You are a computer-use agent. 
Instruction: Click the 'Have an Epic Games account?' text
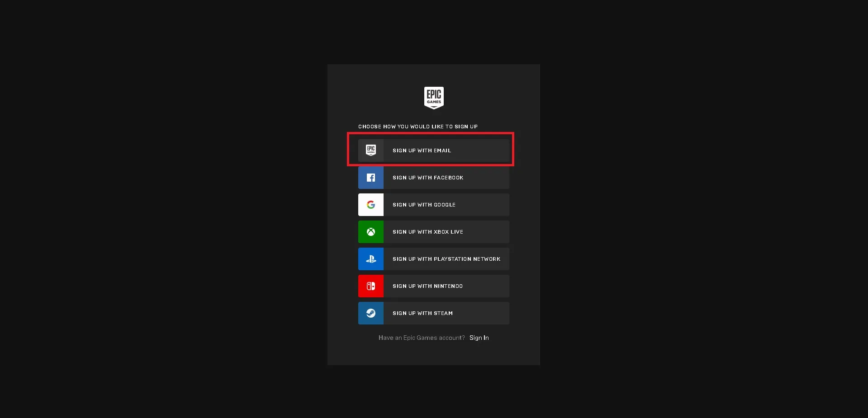tap(421, 338)
